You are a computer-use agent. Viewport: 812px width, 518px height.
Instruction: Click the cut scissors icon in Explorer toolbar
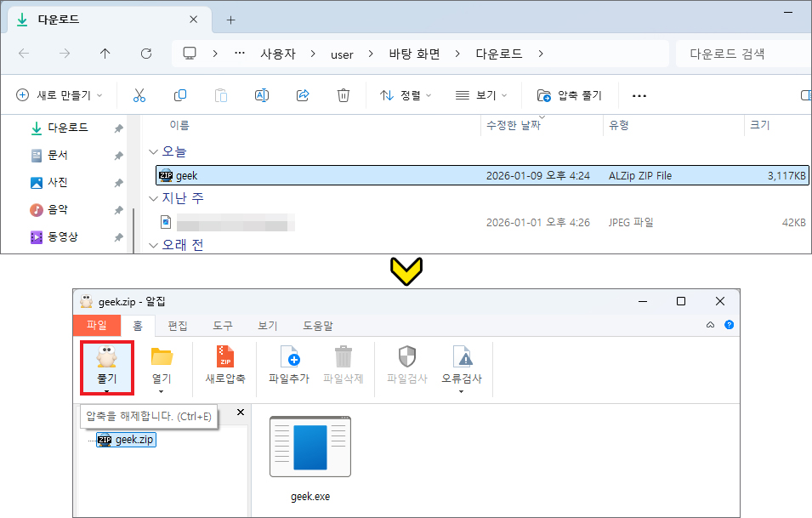pyautogui.click(x=140, y=95)
